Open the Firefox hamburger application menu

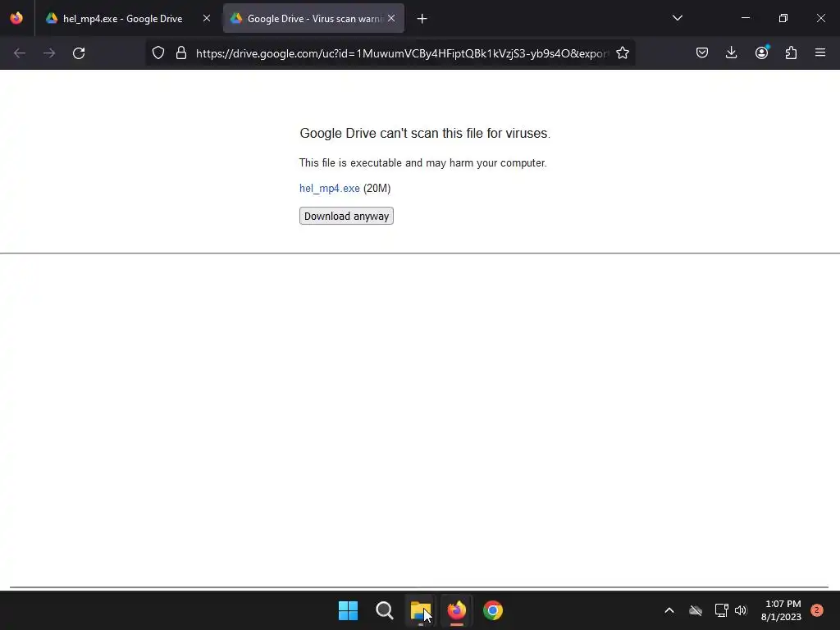pyautogui.click(x=820, y=52)
